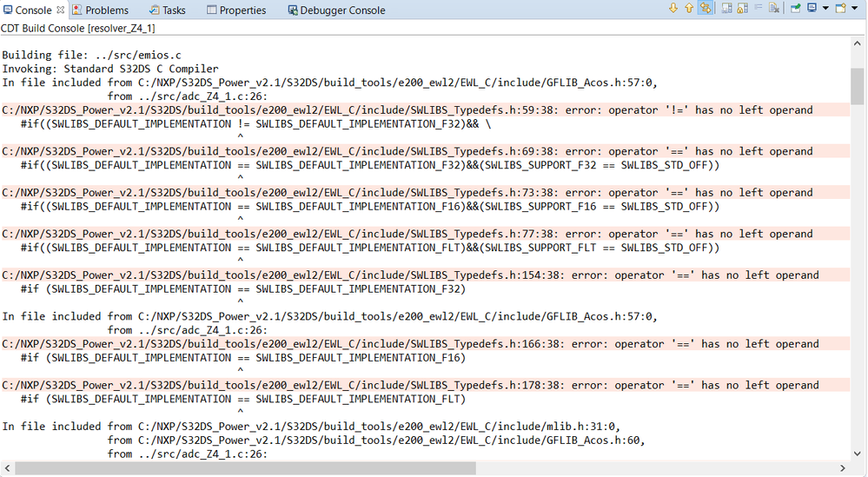Jump to the next error with down arrow icon
Screen dimensions: 868x477
673,8
